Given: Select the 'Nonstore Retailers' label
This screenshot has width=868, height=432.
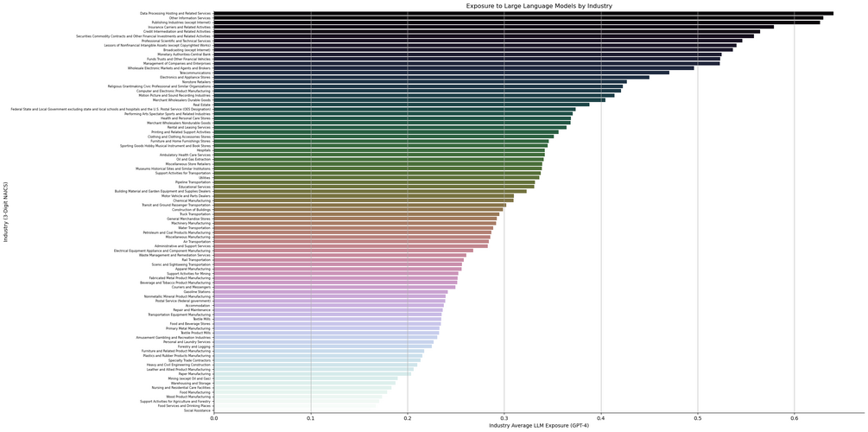Looking at the screenshot, I should 196,82.
